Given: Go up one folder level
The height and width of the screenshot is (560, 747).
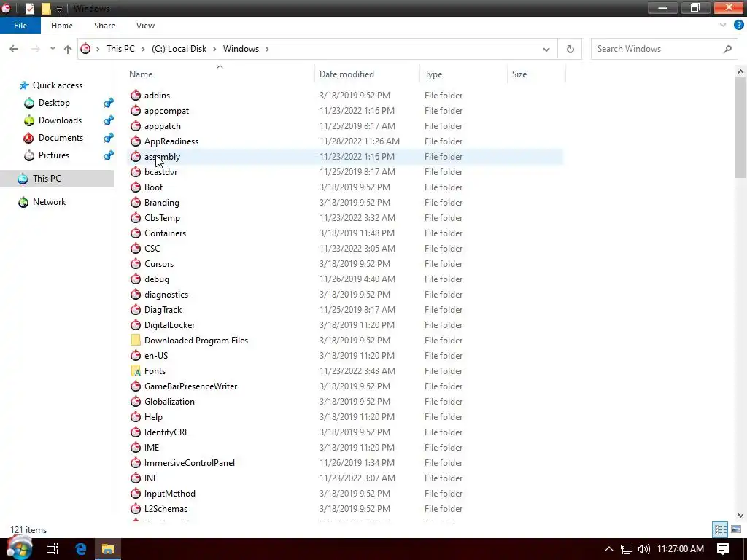Looking at the screenshot, I should (68, 49).
